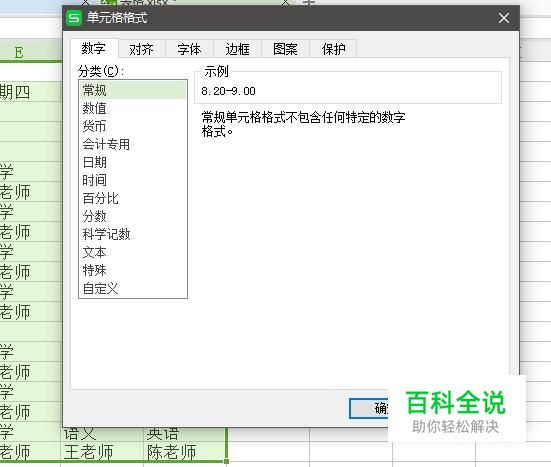Select 常规 in the category list
Screen dimensions: 551x467
point(133,90)
